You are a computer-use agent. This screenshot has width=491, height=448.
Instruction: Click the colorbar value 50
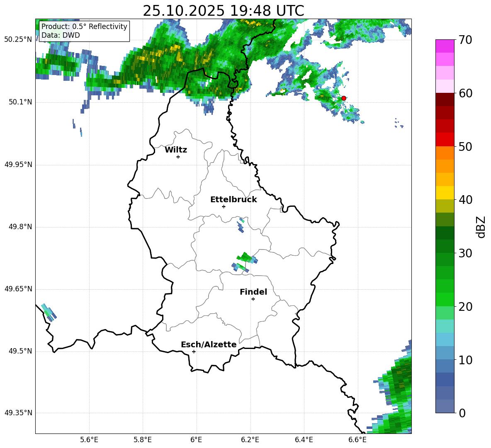tap(465, 146)
